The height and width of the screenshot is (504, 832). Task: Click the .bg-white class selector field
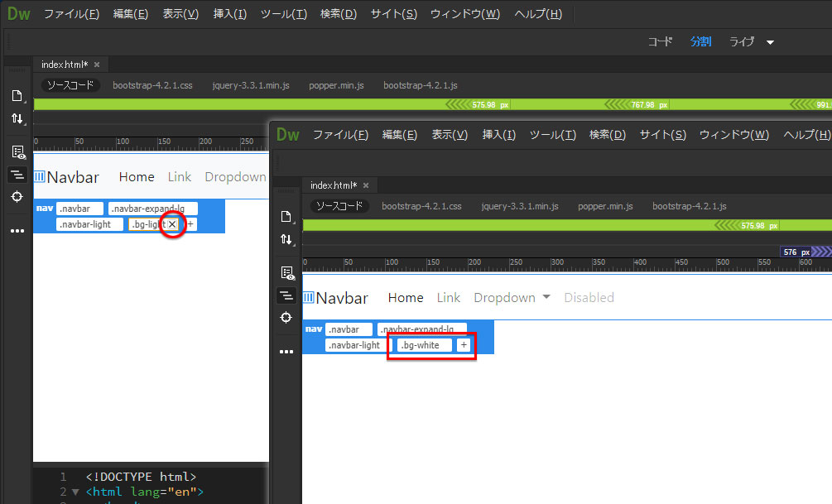tap(425, 345)
